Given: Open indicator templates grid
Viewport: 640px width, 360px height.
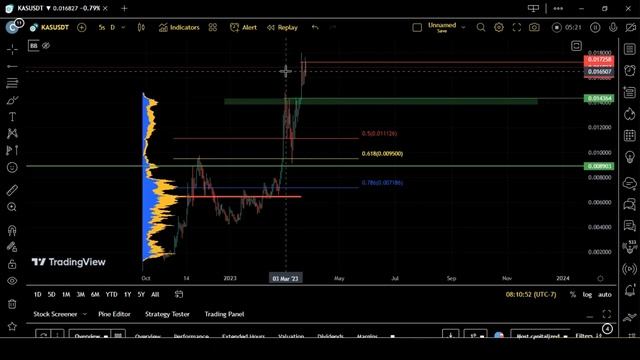Looking at the screenshot, I should pyautogui.click(x=213, y=27).
